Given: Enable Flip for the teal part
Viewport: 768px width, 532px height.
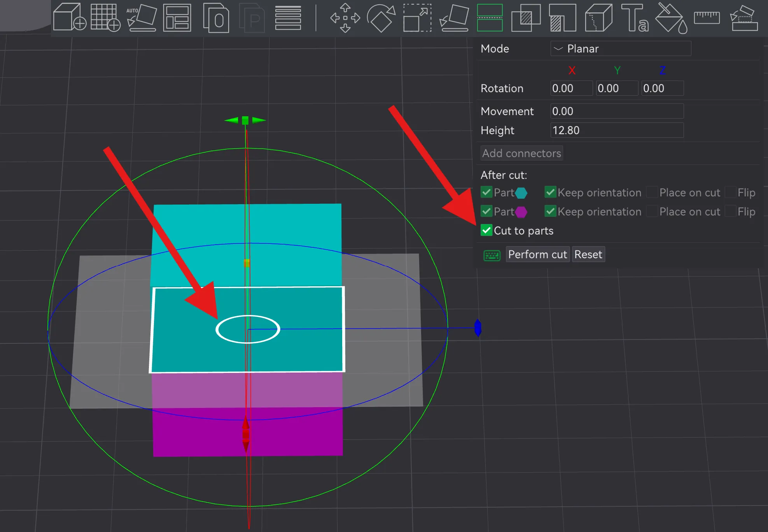Looking at the screenshot, I should click(731, 192).
